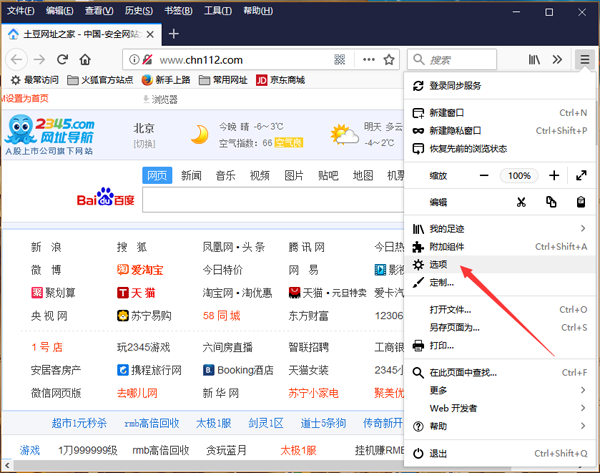The image size is (600, 473).
Task: Show site information icon in address bar
Action: [x=134, y=60]
